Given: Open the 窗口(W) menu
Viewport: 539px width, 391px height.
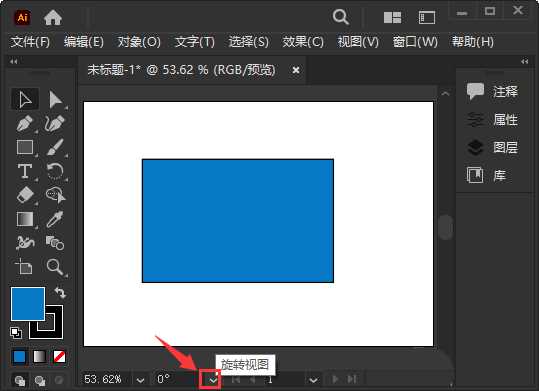Looking at the screenshot, I should coord(415,42).
